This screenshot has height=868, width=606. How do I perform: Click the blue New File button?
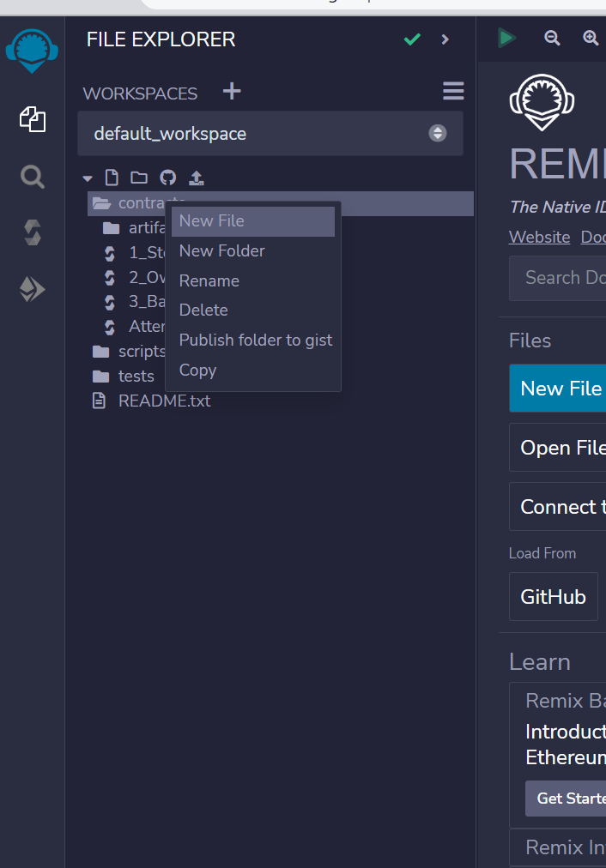(557, 388)
